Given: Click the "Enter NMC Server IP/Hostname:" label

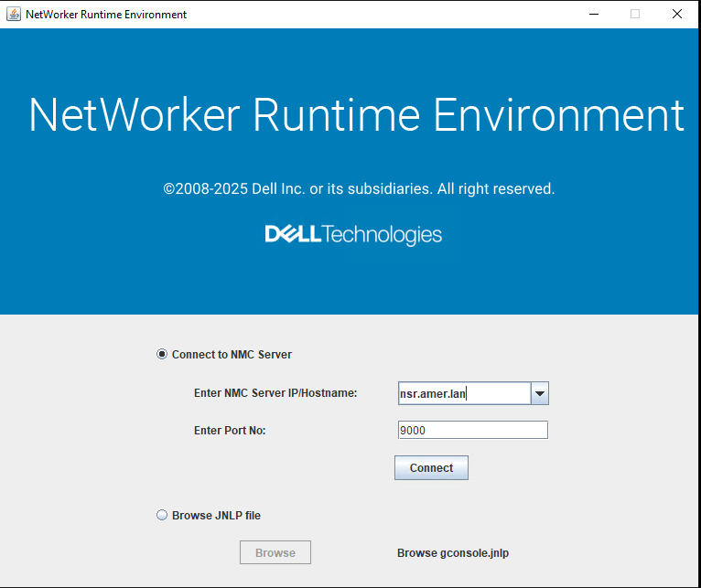Looking at the screenshot, I should pyautogui.click(x=275, y=393).
